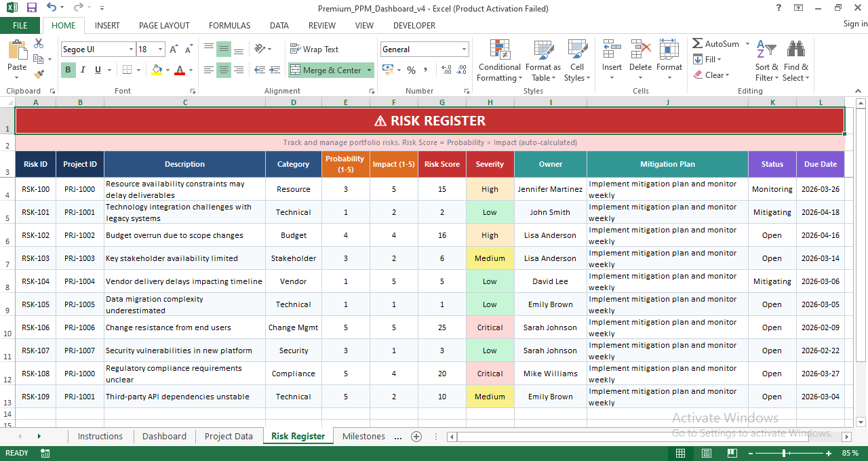868x461 pixels.
Task: Open Conditional Formatting options
Action: (499, 60)
